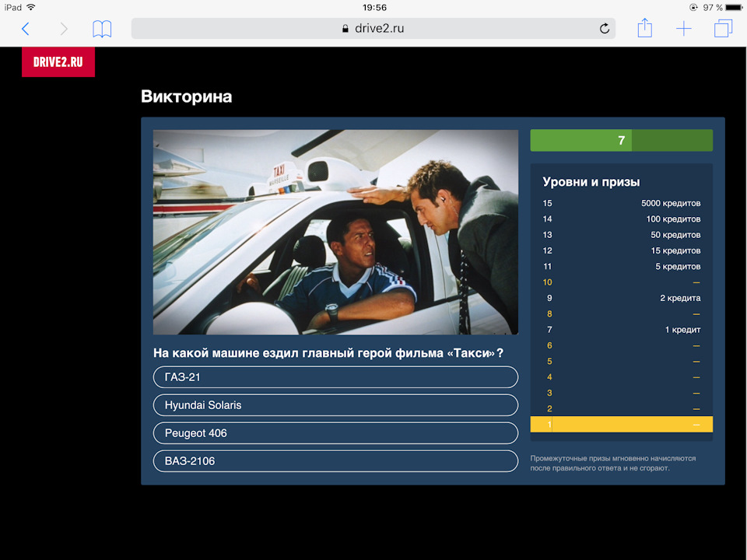Tap the 15 кредитов prize row
Screen dimensions: 747x560
pos(621,250)
